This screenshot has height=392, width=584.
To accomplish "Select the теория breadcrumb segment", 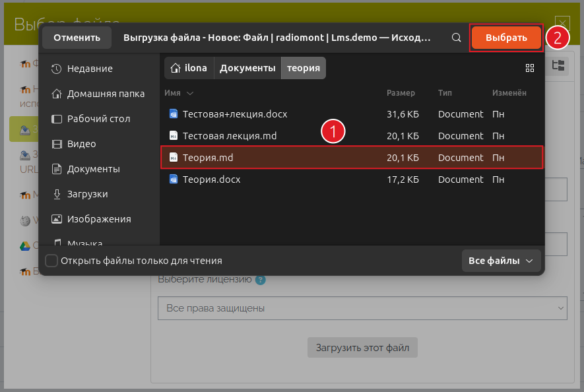I will pos(304,68).
